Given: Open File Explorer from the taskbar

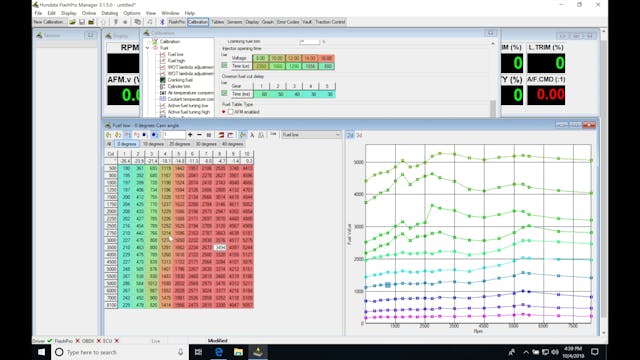Looking at the screenshot, I should tap(238, 352).
